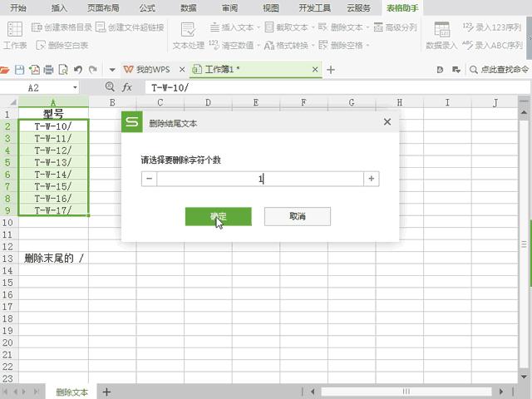Click cell containing 型号
The width and height of the screenshot is (532, 399).
tap(53, 113)
